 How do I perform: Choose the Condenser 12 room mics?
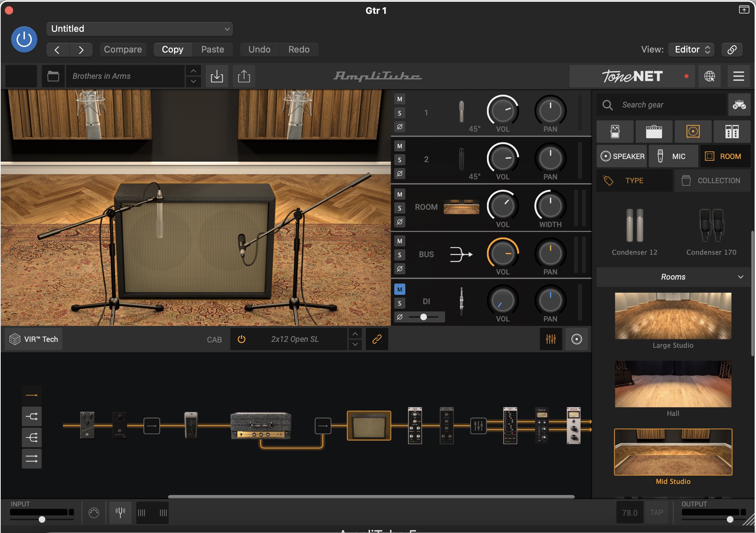click(x=635, y=232)
